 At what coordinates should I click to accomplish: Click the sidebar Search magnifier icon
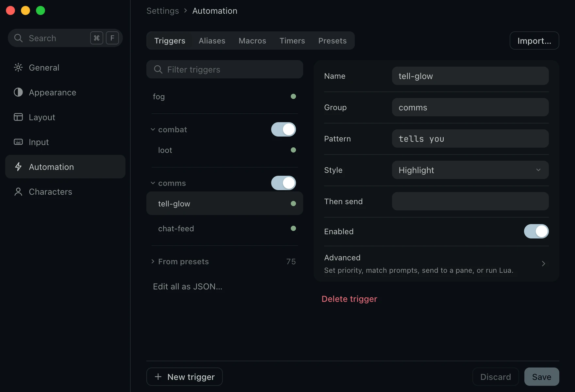click(18, 38)
